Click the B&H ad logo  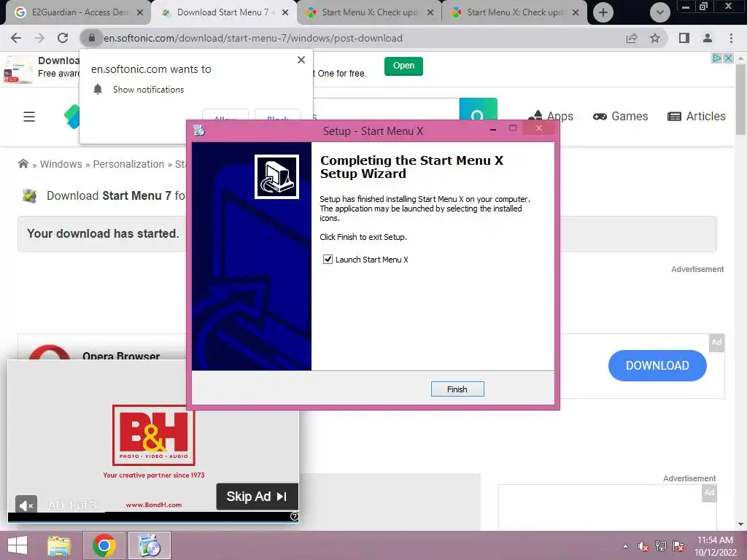click(153, 435)
